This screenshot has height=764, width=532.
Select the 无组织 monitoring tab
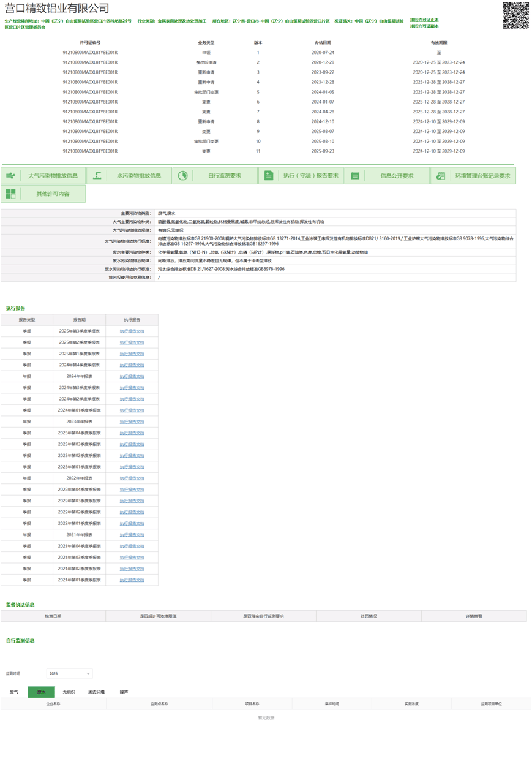69,692
